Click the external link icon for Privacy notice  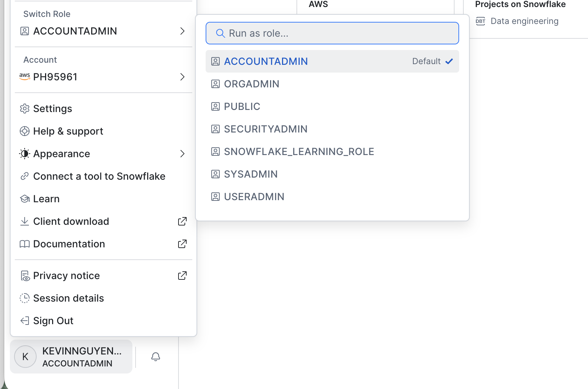coord(182,276)
